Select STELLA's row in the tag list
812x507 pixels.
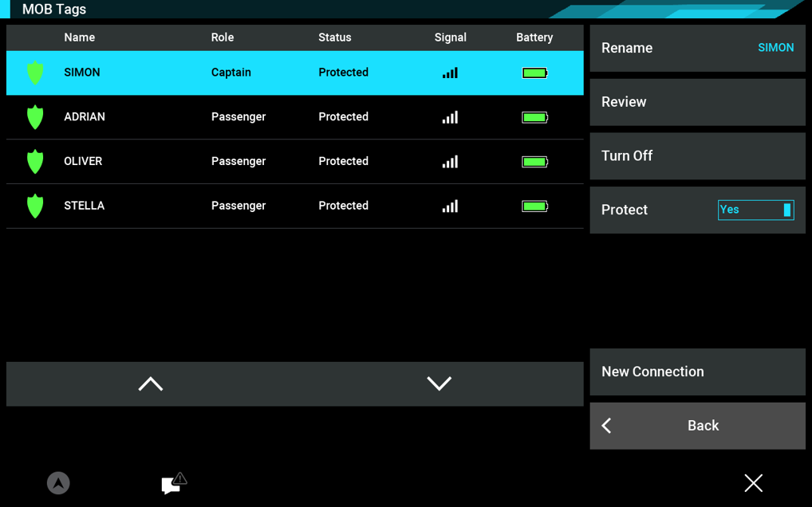click(x=239, y=206)
